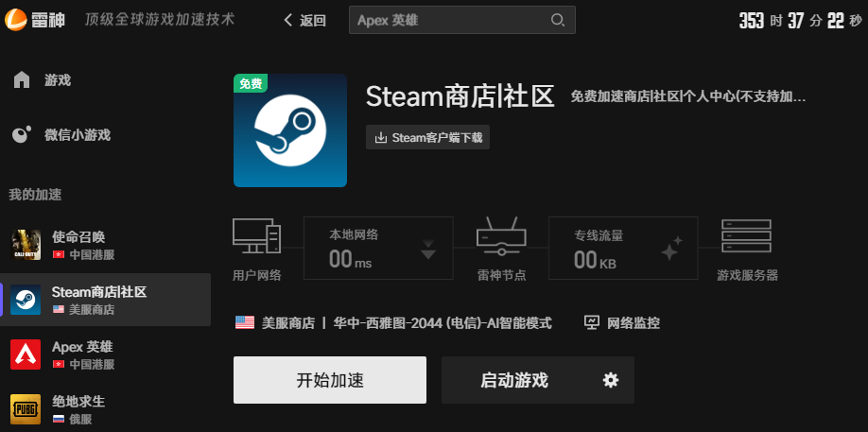
Task: Click the description 免费加速商店|社区|个人中心 text
Action: point(688,96)
